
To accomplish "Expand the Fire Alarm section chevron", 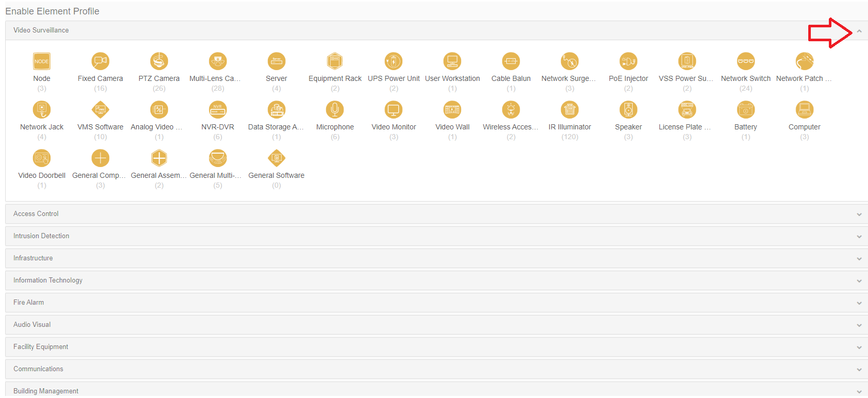I will click(x=859, y=303).
